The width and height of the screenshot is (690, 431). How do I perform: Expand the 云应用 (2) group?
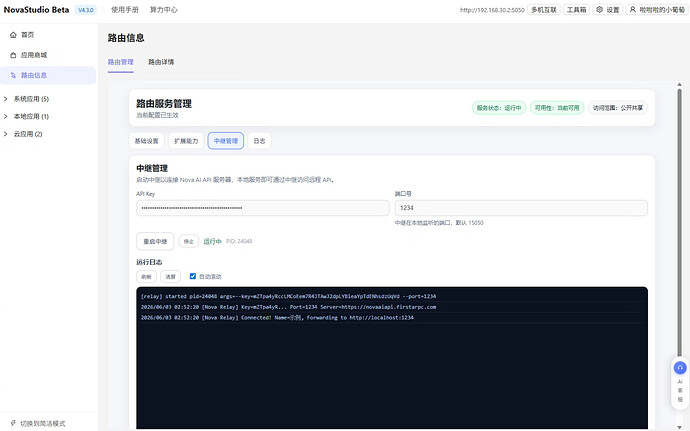coord(6,134)
